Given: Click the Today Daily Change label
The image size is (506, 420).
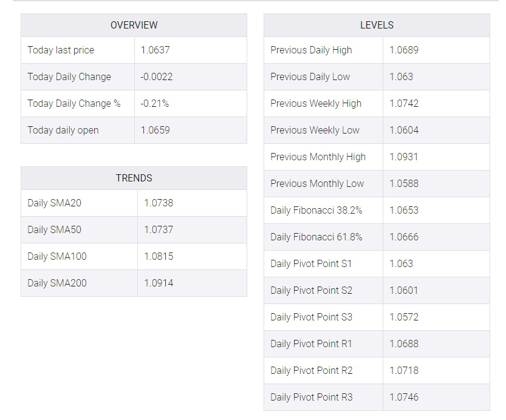Looking at the screenshot, I should [x=69, y=77].
